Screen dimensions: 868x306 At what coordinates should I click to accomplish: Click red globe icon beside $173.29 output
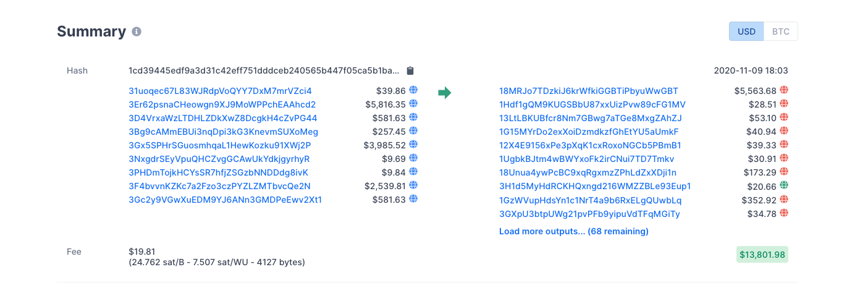click(x=784, y=172)
